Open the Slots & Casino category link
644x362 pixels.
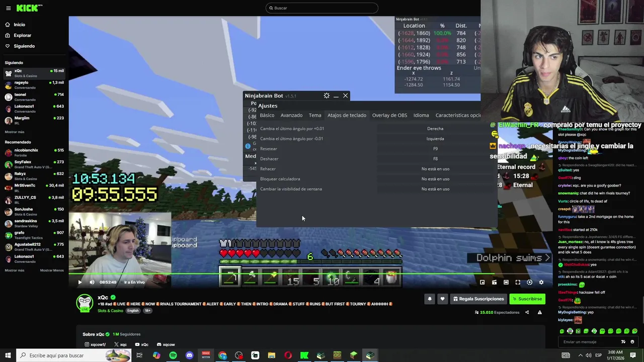(x=110, y=311)
